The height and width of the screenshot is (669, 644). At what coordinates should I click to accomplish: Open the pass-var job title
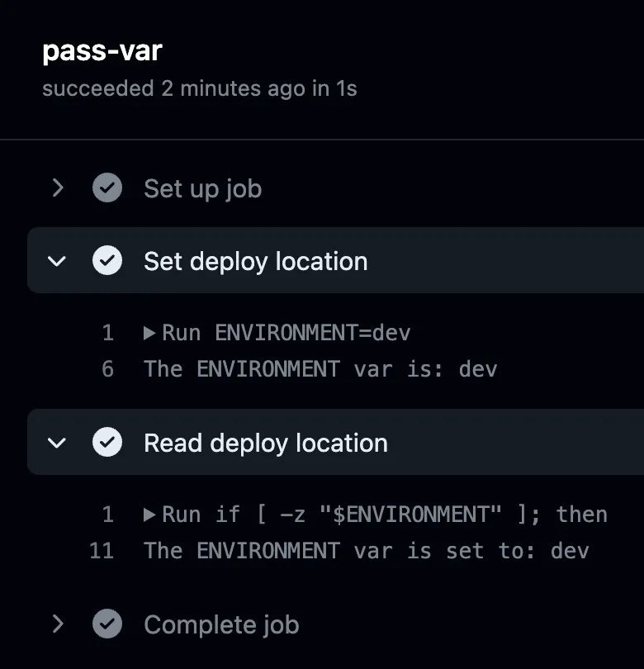coord(102,50)
